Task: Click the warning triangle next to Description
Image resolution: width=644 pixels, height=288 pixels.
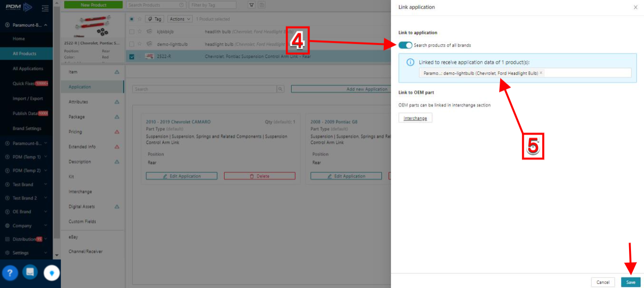Action: [x=117, y=162]
